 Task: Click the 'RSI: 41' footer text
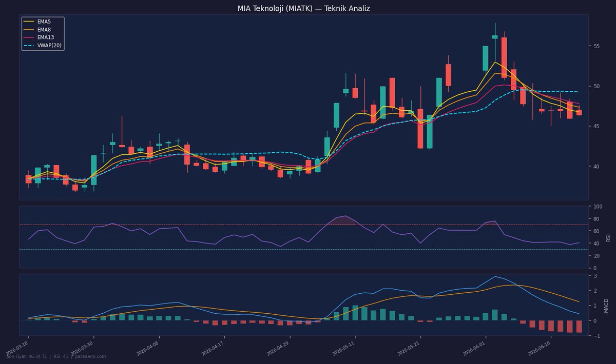61,357
